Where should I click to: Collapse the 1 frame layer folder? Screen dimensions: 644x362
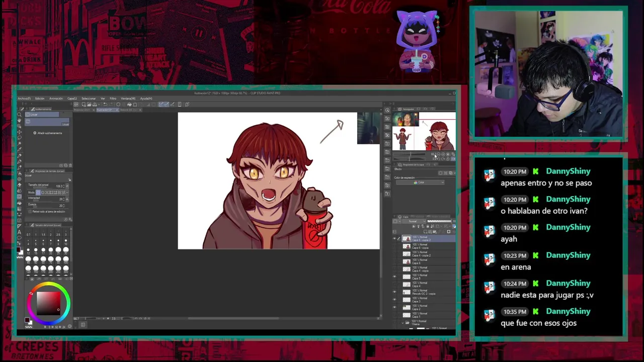(403, 323)
